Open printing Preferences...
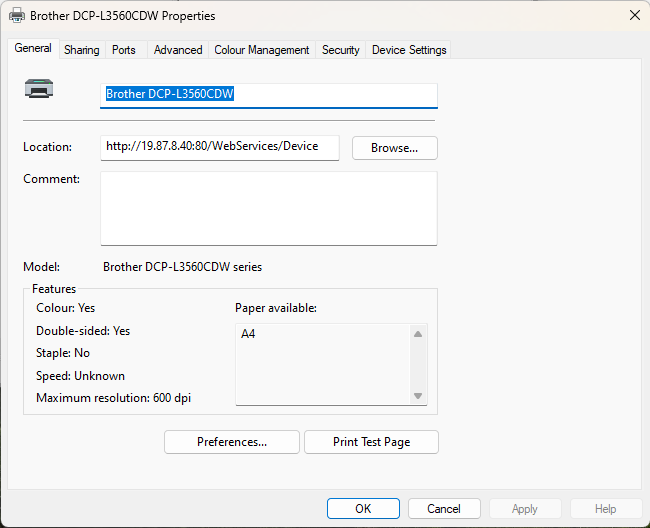This screenshot has height=528, width=650. [231, 442]
